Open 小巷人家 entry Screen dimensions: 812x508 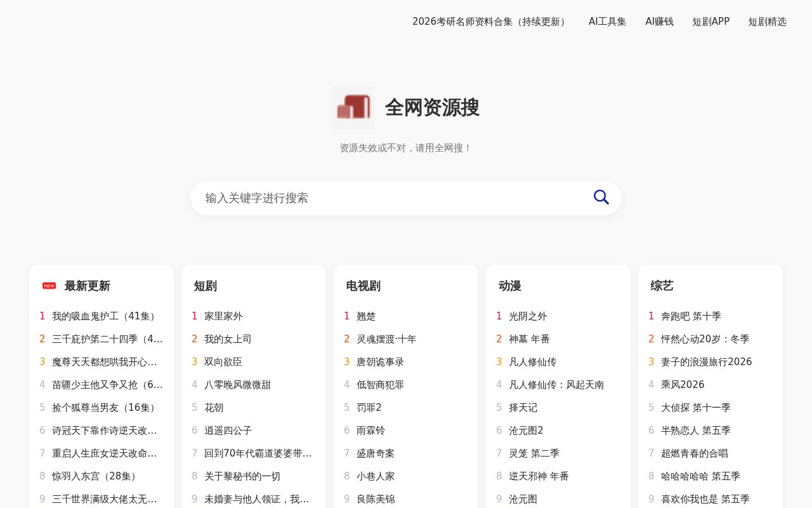point(376,476)
